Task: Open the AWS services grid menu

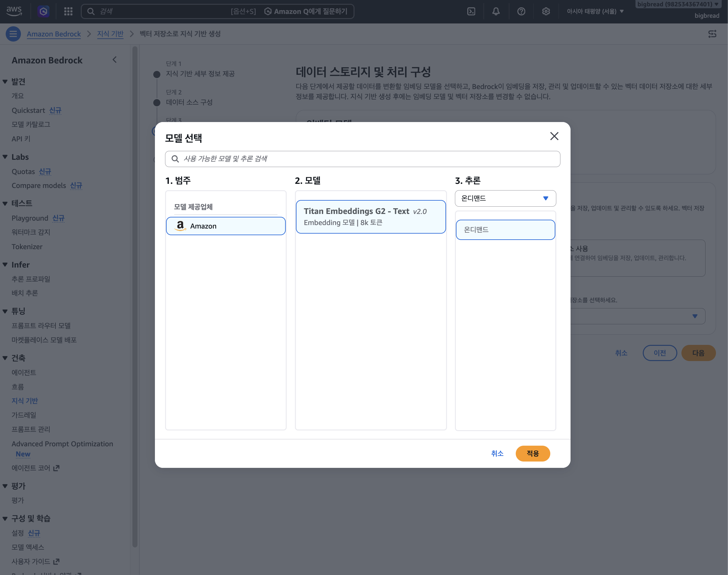Action: [x=68, y=11]
